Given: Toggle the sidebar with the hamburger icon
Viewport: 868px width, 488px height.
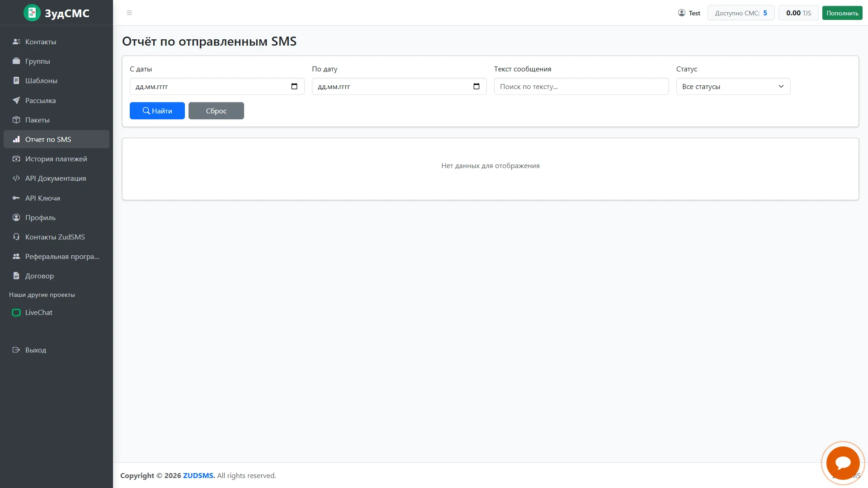Looking at the screenshot, I should click(129, 13).
